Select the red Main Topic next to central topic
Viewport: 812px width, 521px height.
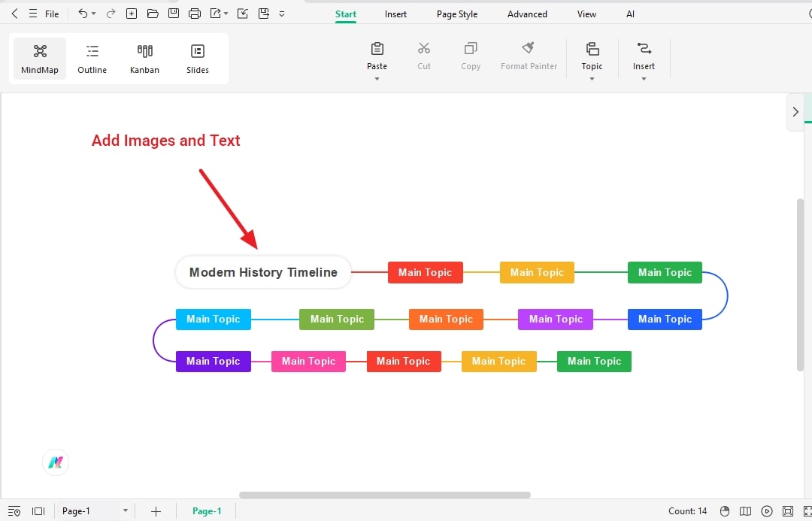(425, 272)
